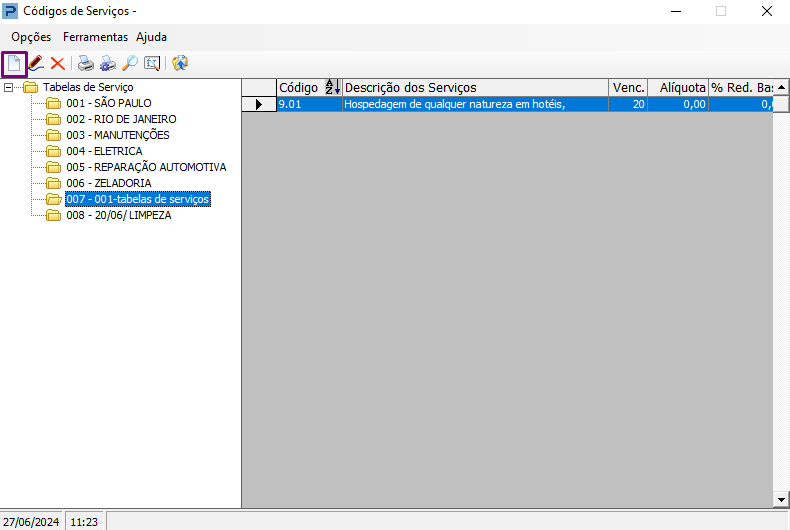The height and width of the screenshot is (530, 790).
Task: Click the folder icon of 001 - SÃO PAULO
Action: (53, 103)
